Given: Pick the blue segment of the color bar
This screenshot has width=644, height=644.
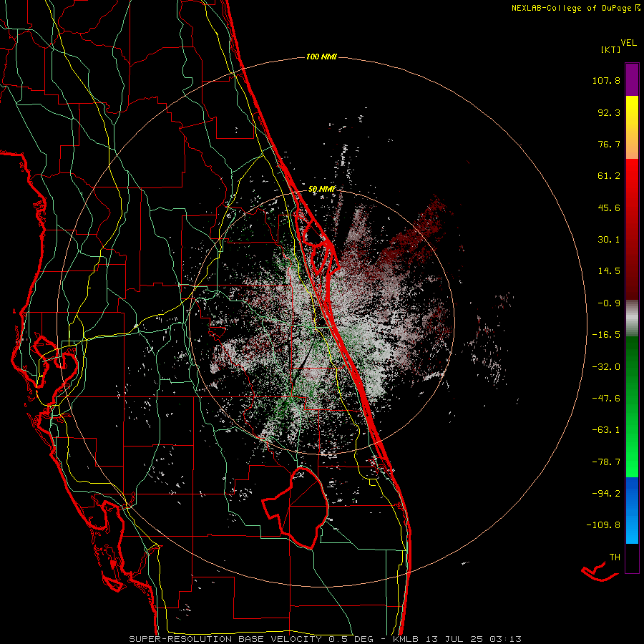Looking at the screenshot, I should pyautogui.click(x=632, y=493).
